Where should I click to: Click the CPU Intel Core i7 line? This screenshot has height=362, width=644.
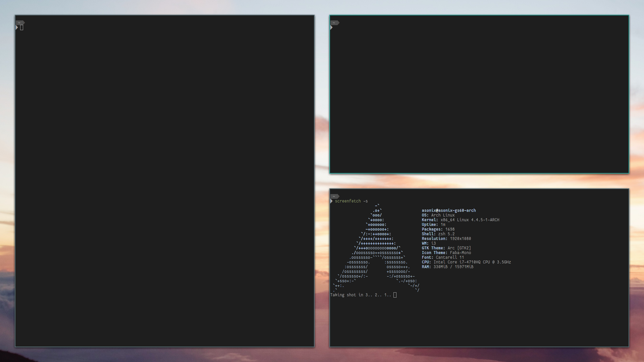click(466, 262)
